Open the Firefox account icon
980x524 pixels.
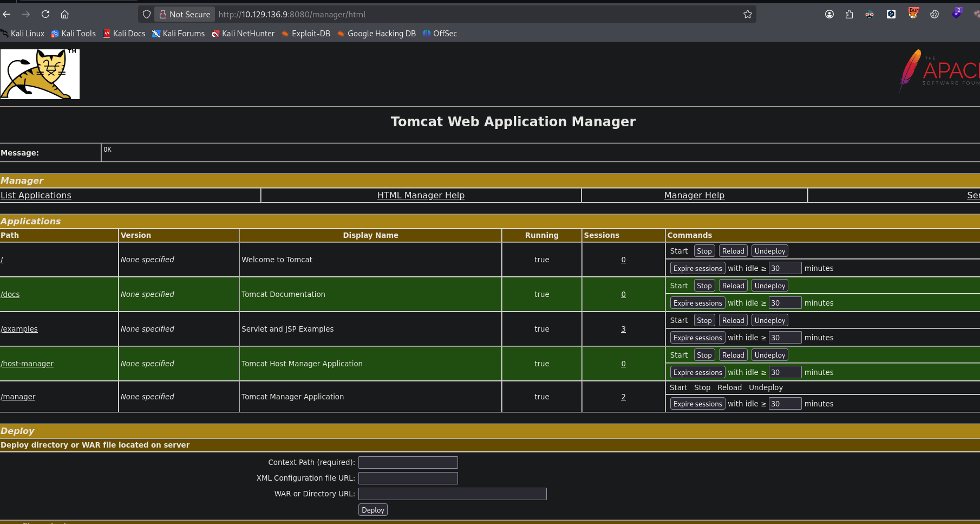tap(829, 14)
